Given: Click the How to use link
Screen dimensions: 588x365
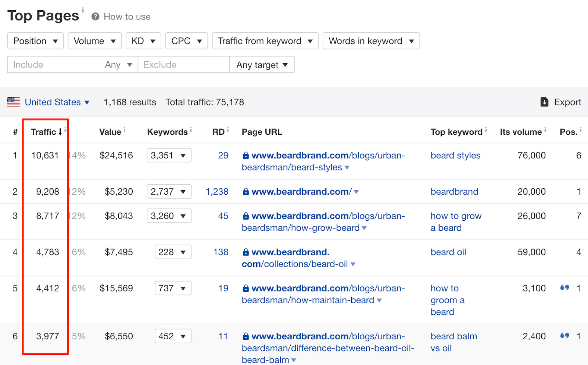Looking at the screenshot, I should [127, 17].
